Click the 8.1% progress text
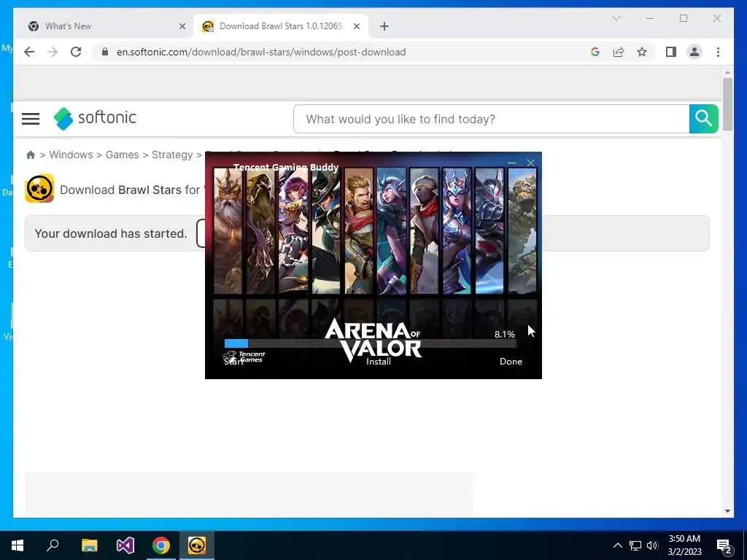Viewport: 747px width, 560px height. pos(505,334)
